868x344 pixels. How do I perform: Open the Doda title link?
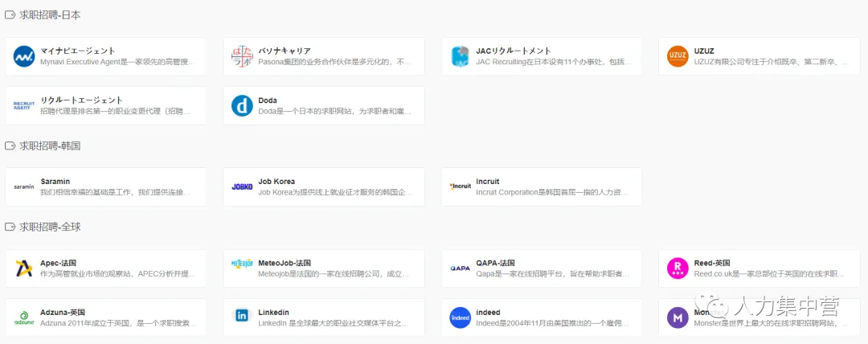pos(268,100)
